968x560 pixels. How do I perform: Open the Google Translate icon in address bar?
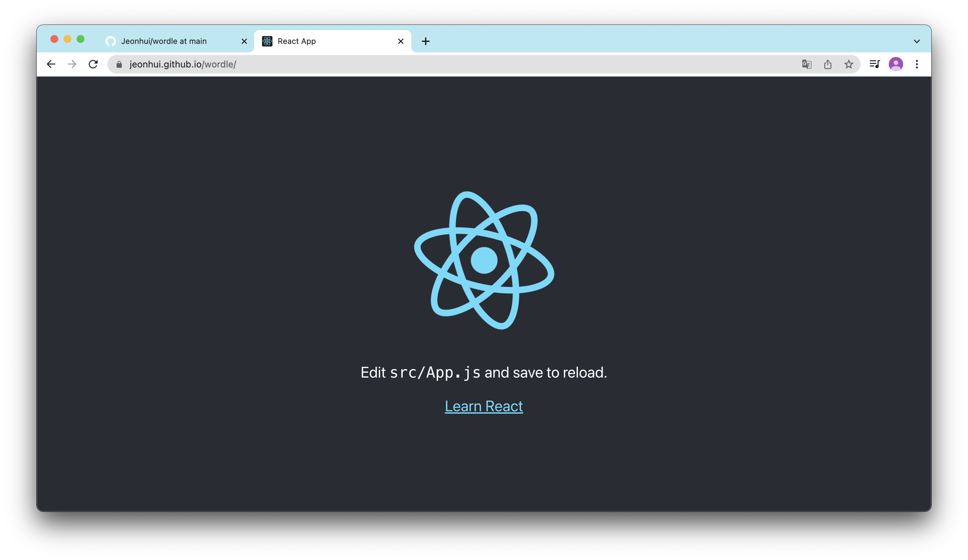807,64
